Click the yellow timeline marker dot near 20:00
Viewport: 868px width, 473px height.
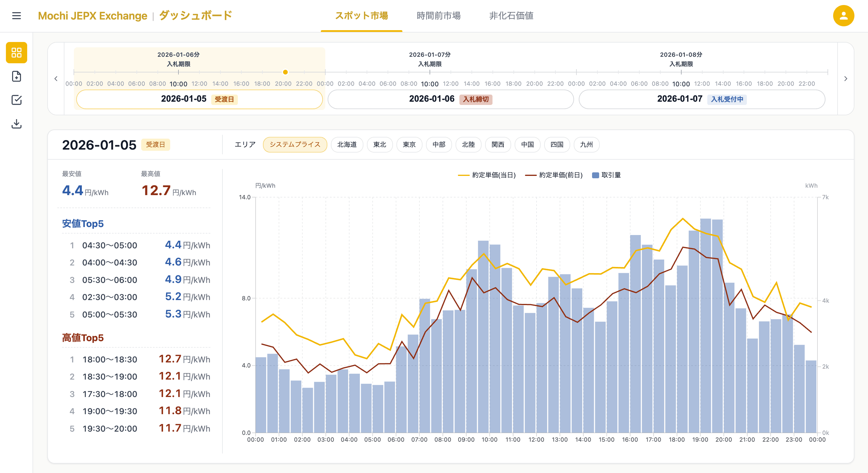point(285,72)
